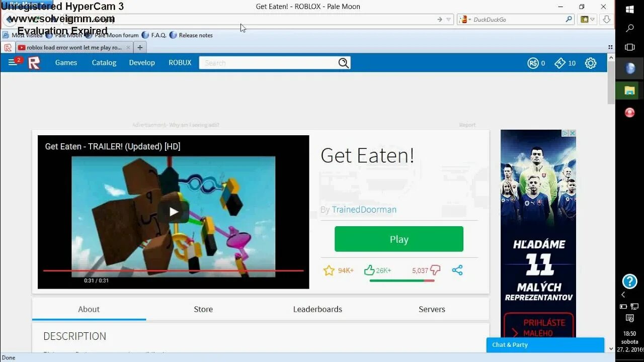This screenshot has width=644, height=362.
Task: Click the search magnifier in Roblox bar
Action: (343, 63)
